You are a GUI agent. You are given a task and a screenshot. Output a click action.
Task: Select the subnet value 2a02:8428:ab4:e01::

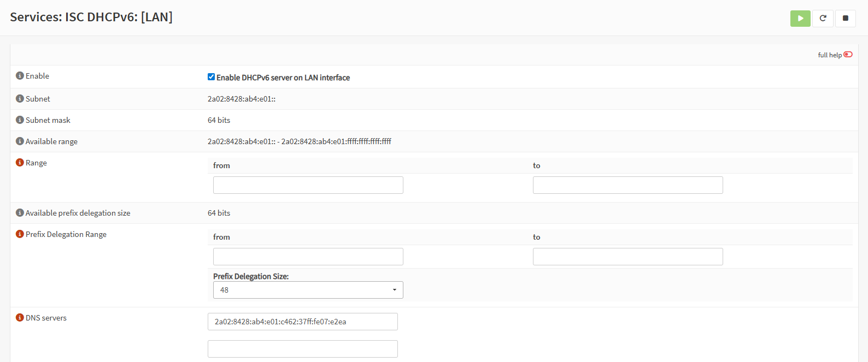[x=242, y=99]
